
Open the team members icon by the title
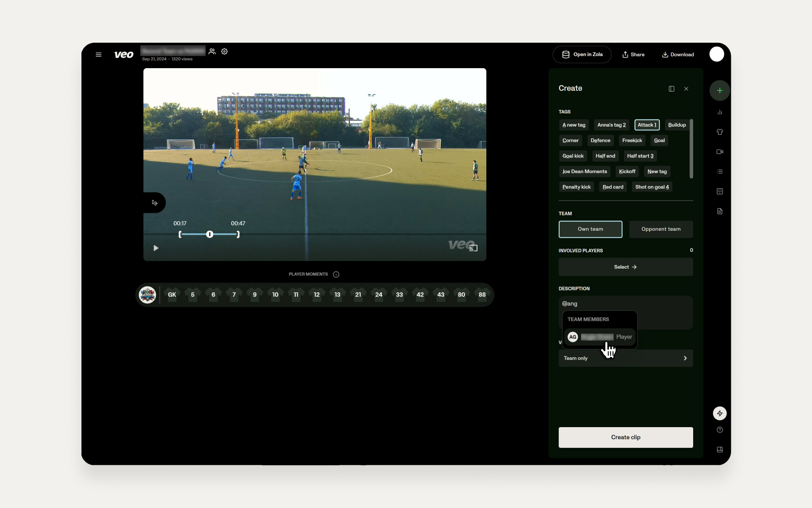point(212,51)
